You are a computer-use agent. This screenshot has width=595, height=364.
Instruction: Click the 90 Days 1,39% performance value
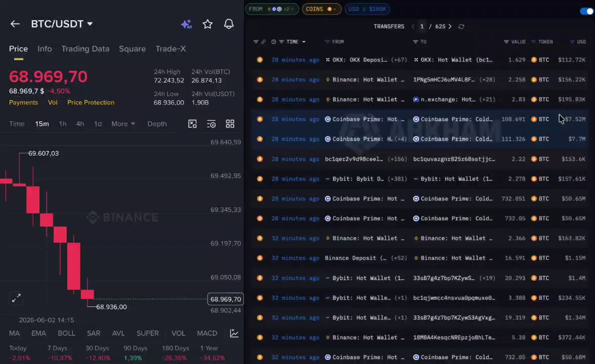[x=133, y=358]
